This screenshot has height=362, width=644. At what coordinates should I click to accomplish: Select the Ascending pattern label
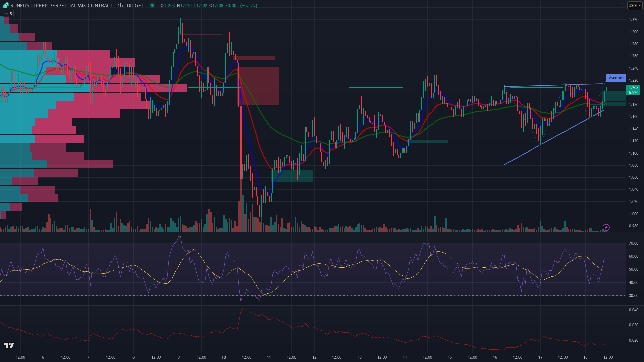tap(616, 78)
